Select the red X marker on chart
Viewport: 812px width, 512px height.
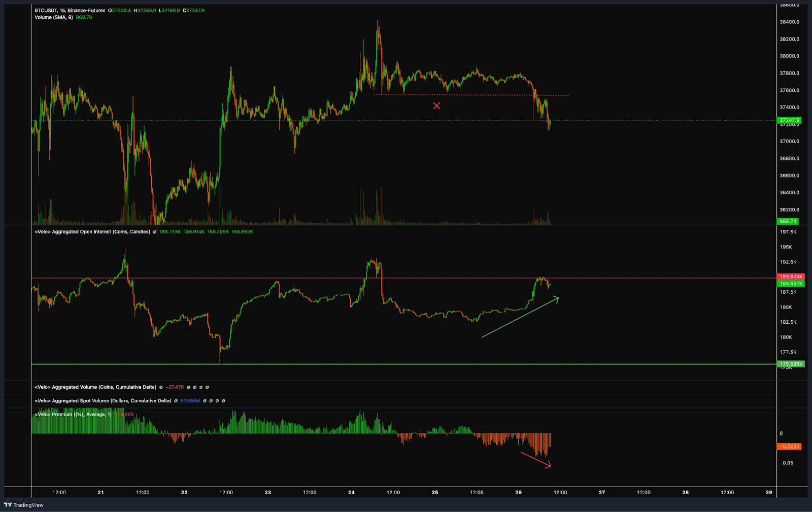(x=436, y=106)
